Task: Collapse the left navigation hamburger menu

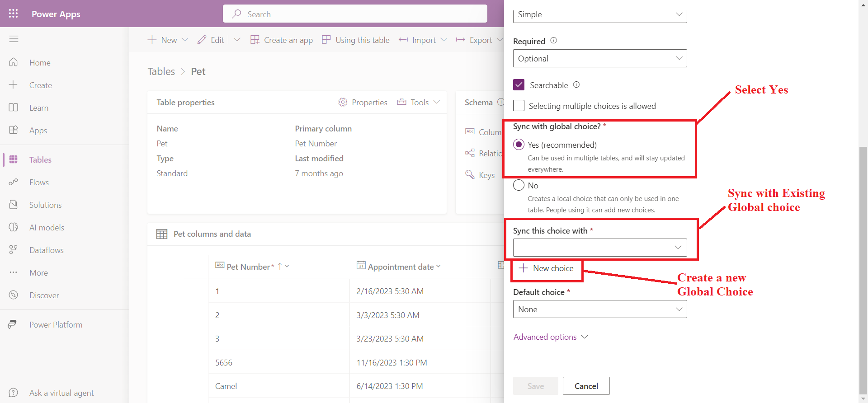Action: [x=14, y=39]
